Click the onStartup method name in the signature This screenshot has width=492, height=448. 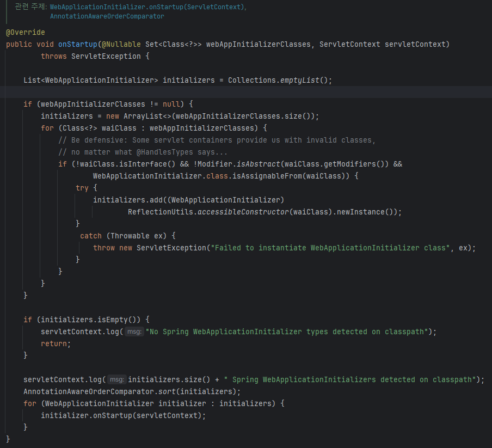point(77,44)
